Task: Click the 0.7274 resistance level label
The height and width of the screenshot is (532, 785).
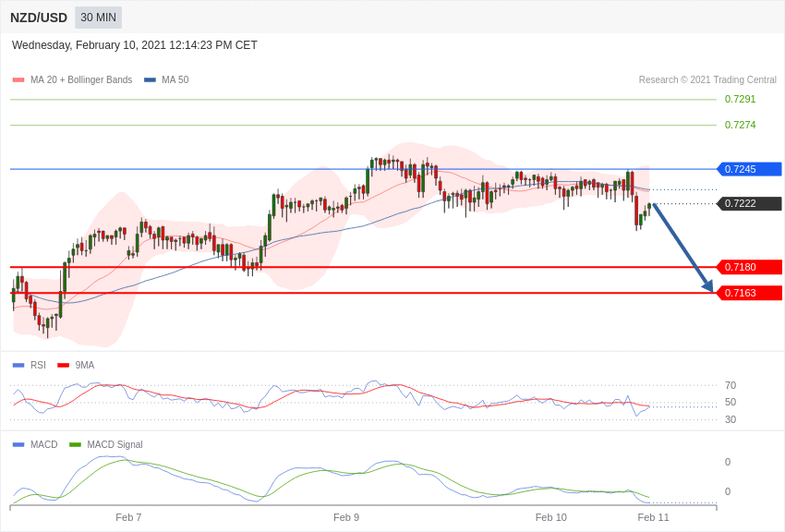Action: tap(740, 125)
